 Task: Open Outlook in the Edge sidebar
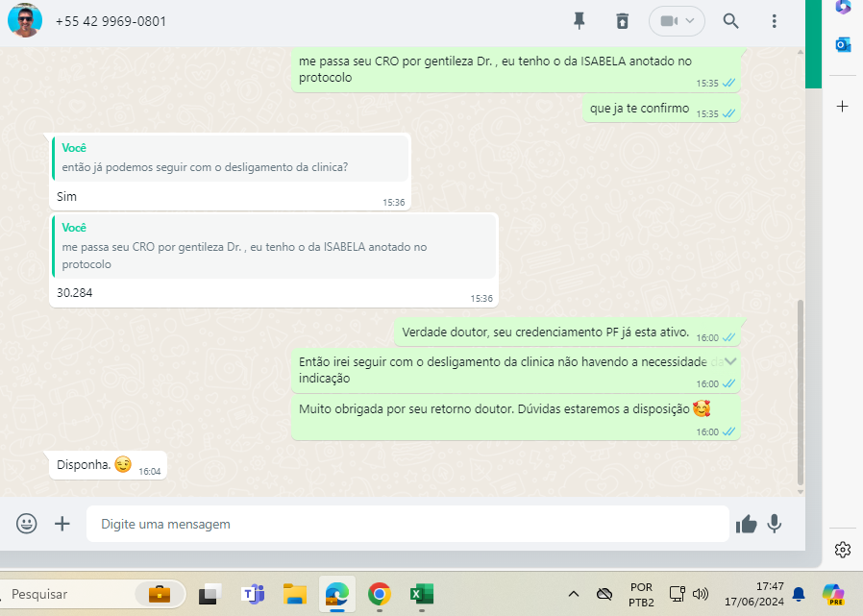point(843,45)
